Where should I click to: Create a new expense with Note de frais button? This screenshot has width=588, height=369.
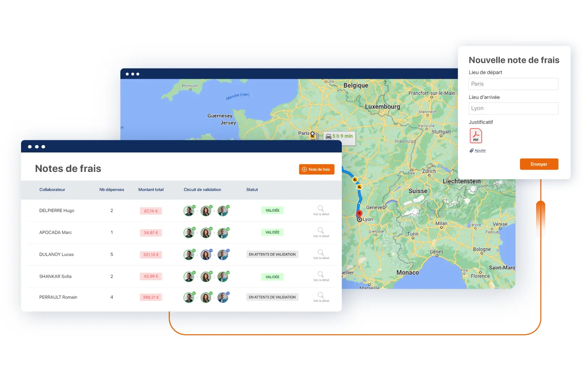click(x=317, y=169)
